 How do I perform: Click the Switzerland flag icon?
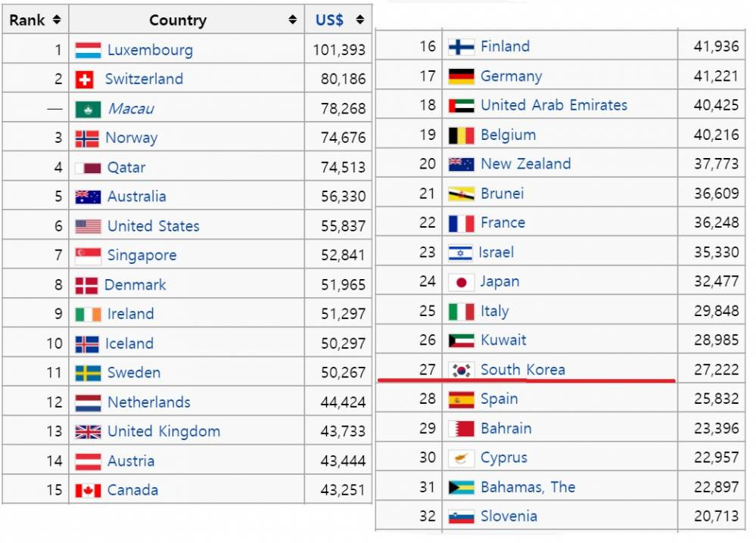point(84,79)
